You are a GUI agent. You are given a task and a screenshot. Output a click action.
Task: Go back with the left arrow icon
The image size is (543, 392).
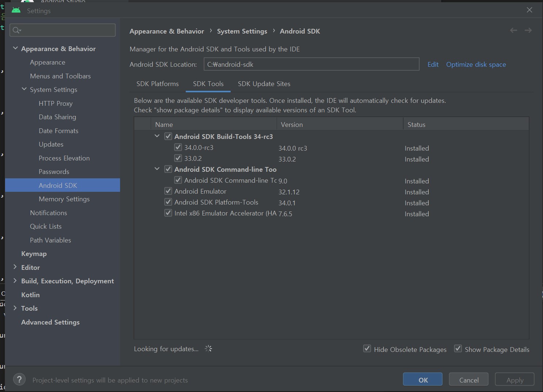pos(513,30)
